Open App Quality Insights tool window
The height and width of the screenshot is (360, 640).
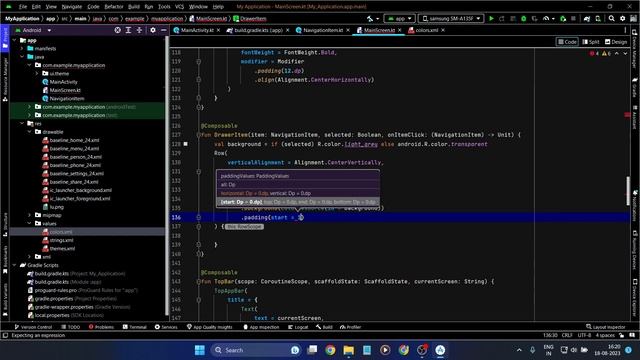(x=209, y=327)
